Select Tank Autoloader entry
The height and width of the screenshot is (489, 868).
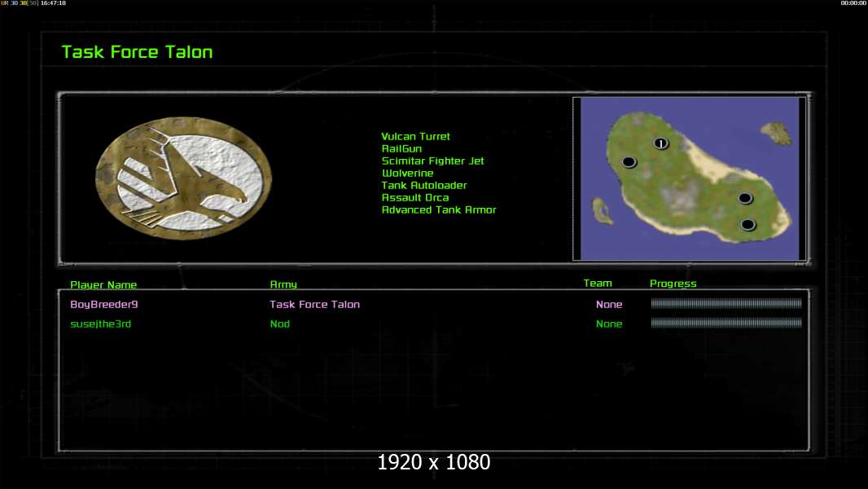click(424, 185)
